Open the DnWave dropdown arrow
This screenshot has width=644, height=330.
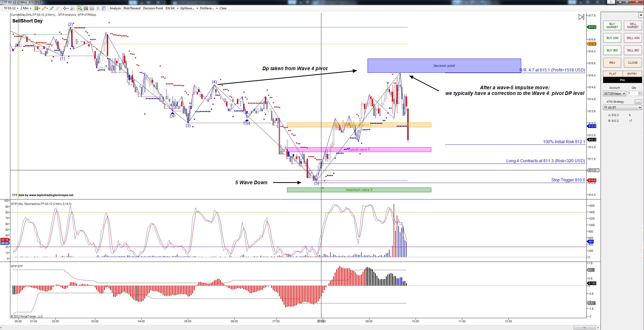217,8
